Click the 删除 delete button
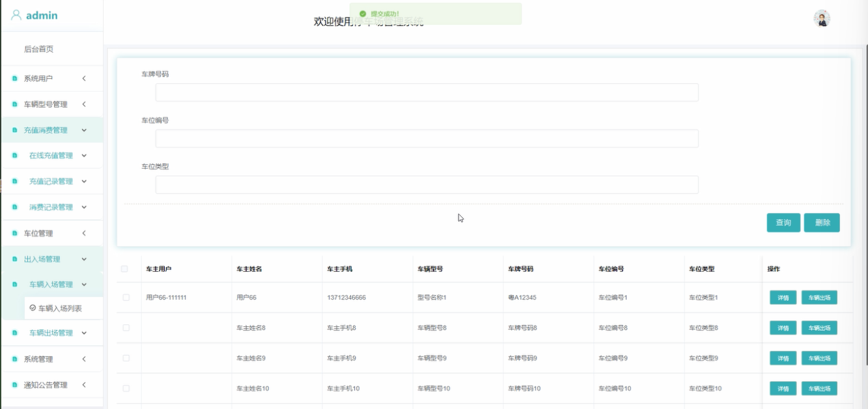Viewport: 868px width, 409px height. pyautogui.click(x=822, y=223)
